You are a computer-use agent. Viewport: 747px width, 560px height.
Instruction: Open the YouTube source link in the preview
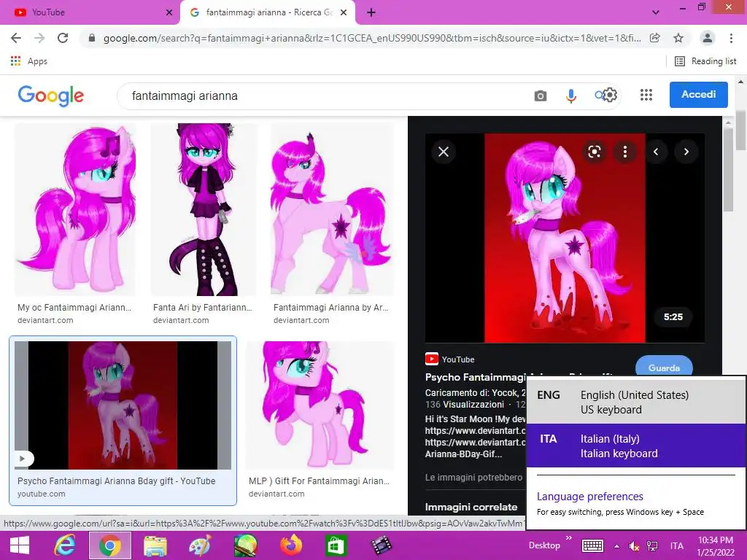449,359
